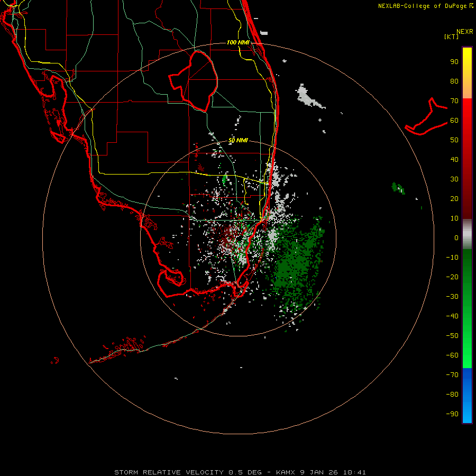Click the -80 value on the velocity scale

[x=452, y=395]
